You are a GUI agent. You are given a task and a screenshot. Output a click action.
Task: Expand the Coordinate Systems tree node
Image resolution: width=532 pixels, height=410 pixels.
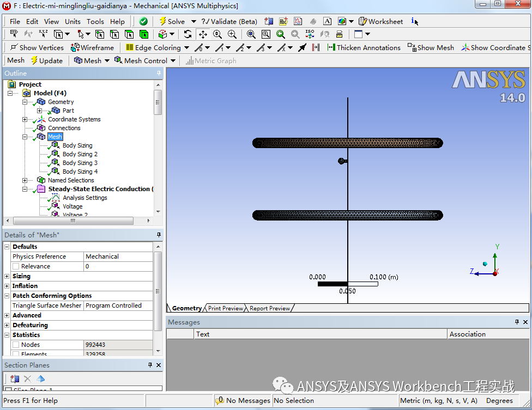click(25, 119)
